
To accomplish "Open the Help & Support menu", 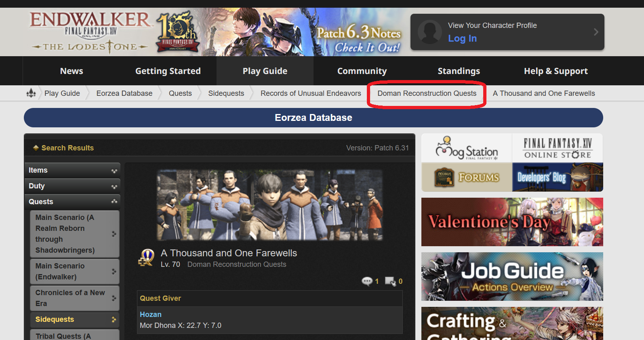I will coord(556,71).
